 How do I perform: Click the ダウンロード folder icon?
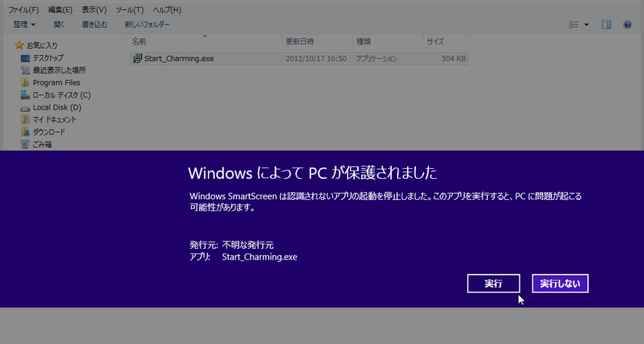pyautogui.click(x=25, y=132)
